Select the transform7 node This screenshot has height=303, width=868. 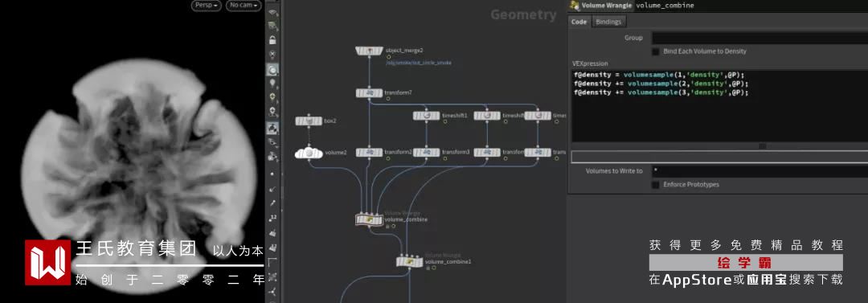tap(369, 92)
